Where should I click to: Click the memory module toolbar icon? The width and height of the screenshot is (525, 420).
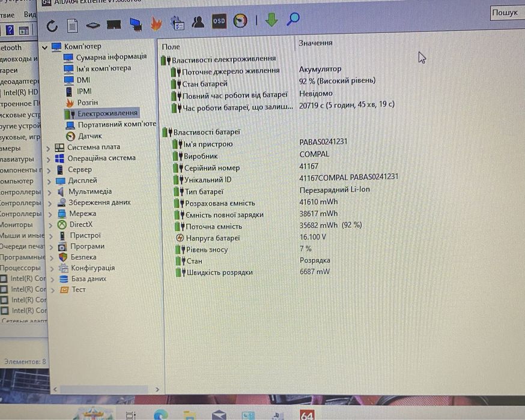click(x=114, y=25)
